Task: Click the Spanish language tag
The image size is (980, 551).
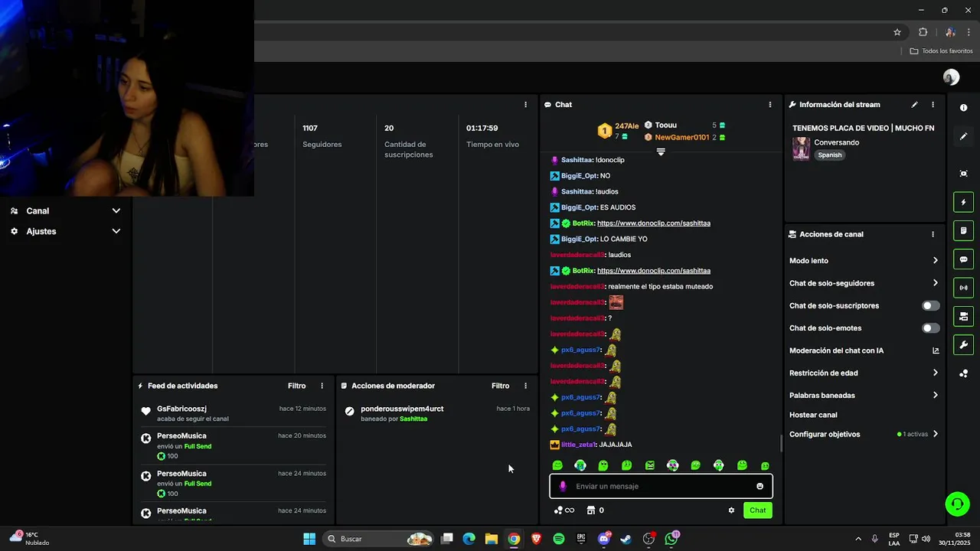Action: [829, 155]
